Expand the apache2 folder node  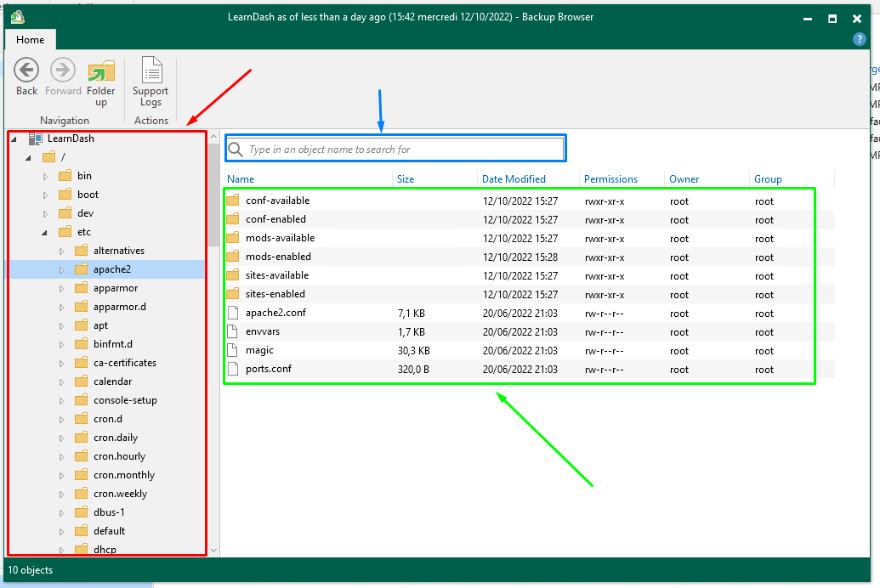[62, 270]
